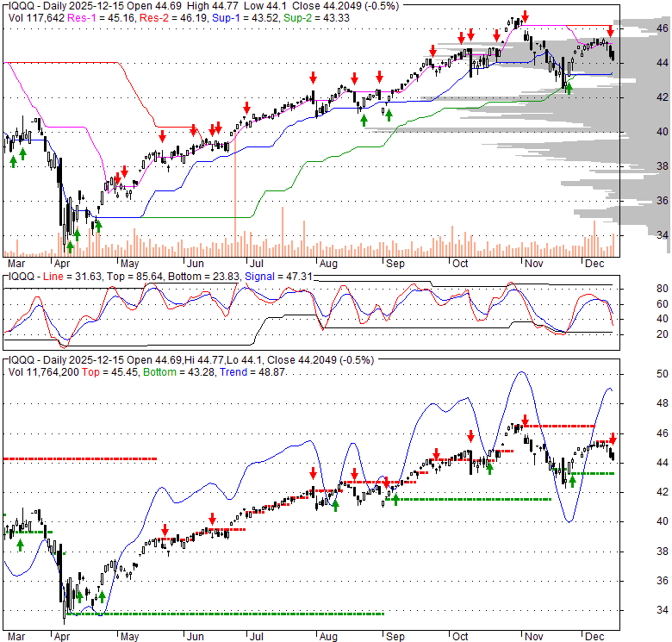Viewport: 672px width, 642px height.
Task: Click the green buy arrow near early September in the top chart
Action: click(389, 115)
